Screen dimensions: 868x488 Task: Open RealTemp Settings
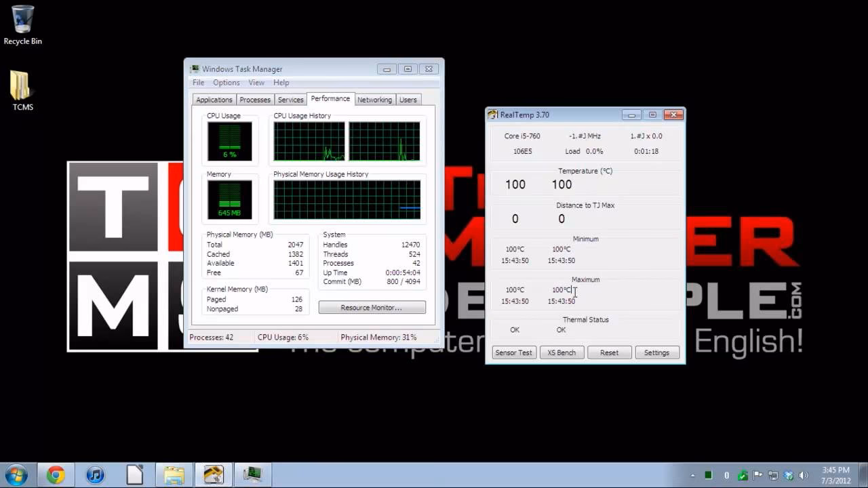pyautogui.click(x=656, y=352)
